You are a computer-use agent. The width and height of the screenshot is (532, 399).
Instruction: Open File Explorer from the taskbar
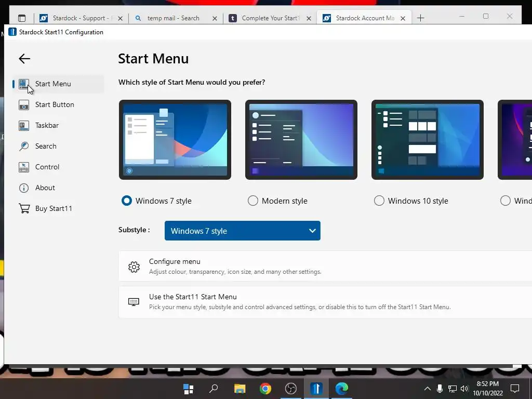click(x=240, y=389)
